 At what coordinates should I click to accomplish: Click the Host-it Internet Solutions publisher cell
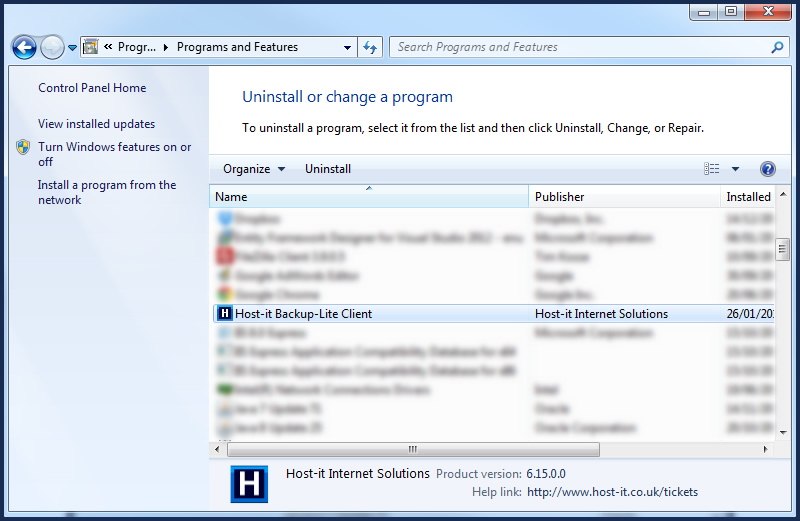602,314
